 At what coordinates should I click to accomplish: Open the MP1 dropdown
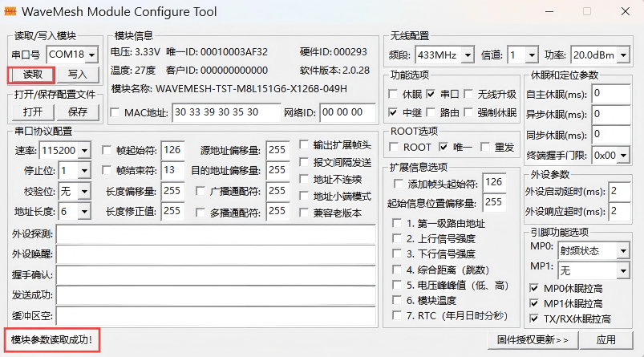[x=623, y=270]
